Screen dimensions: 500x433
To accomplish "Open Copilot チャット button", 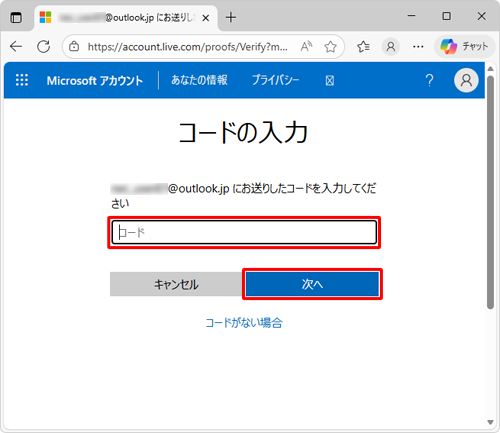I will (464, 47).
